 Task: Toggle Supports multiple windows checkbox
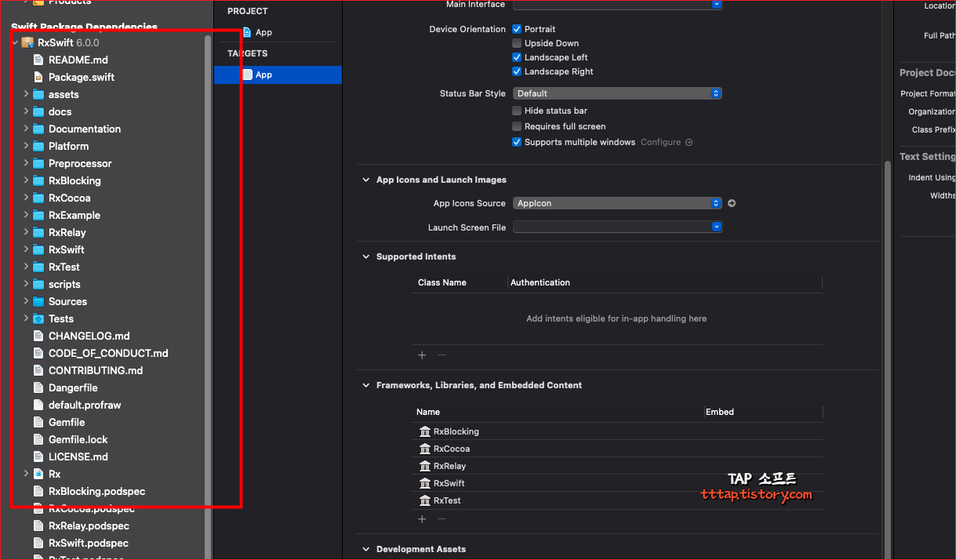[x=517, y=142]
